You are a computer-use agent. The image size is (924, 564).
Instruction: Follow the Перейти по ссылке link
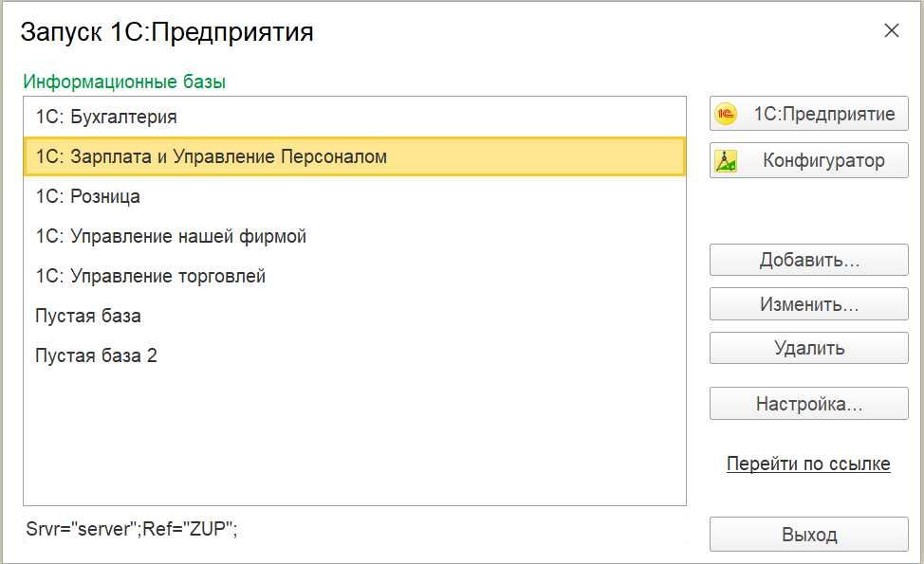(x=808, y=464)
